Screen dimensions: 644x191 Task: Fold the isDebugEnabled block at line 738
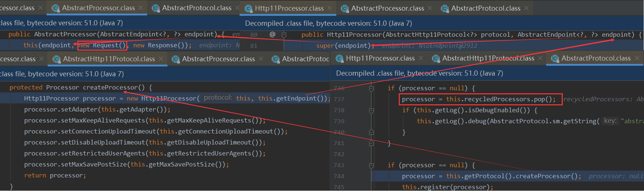[371, 110]
